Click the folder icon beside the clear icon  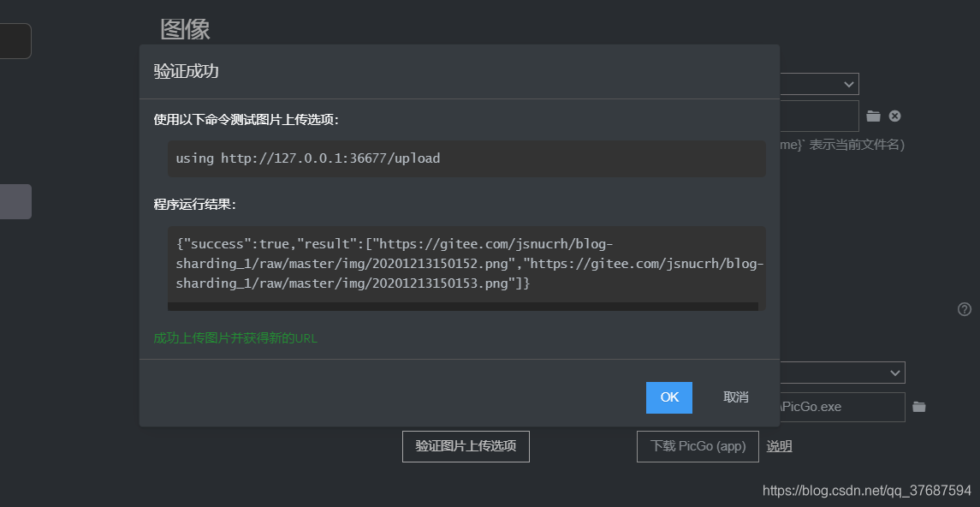(873, 116)
